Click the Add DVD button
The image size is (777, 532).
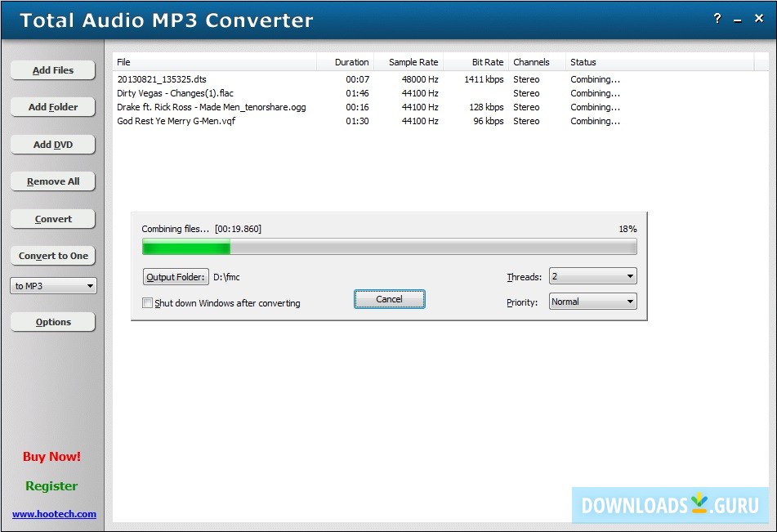click(53, 145)
